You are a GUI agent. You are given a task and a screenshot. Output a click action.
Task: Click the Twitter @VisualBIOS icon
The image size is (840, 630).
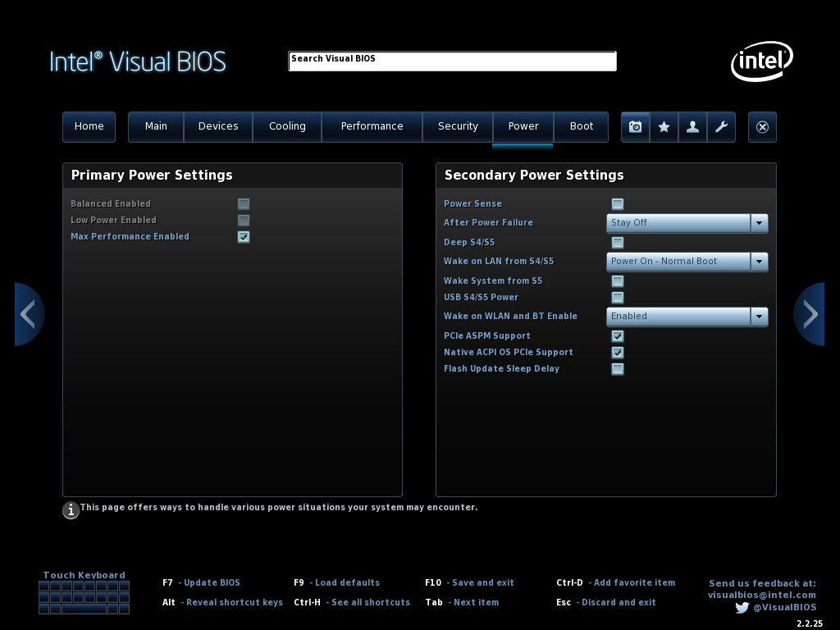pos(742,608)
